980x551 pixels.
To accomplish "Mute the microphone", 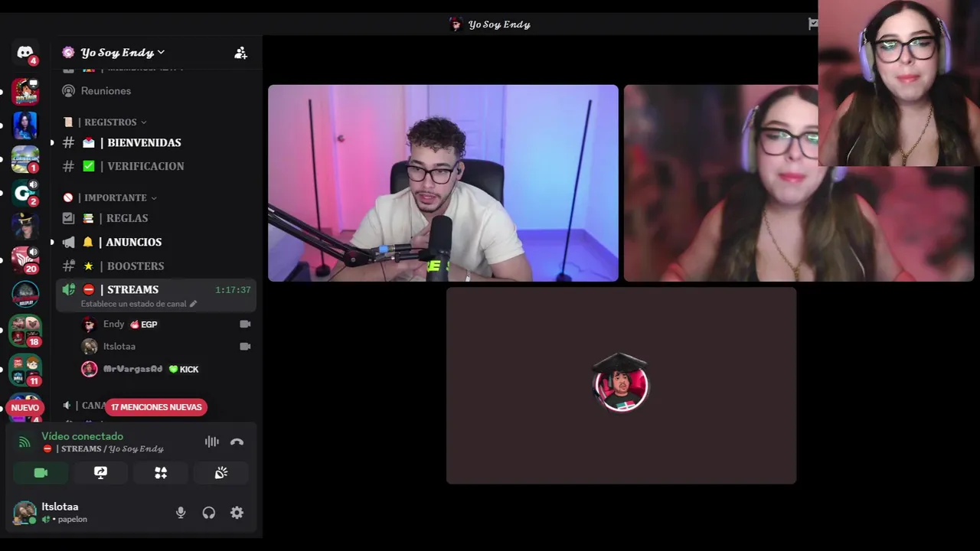I will (181, 513).
